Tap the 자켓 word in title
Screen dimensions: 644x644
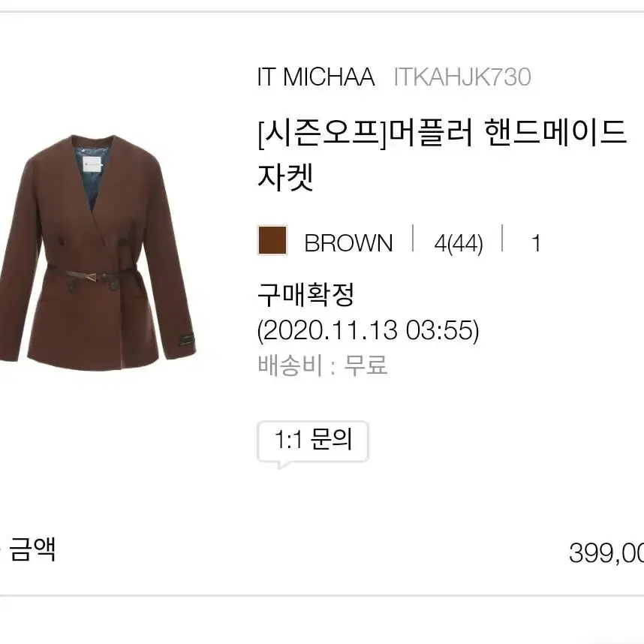[285, 177]
